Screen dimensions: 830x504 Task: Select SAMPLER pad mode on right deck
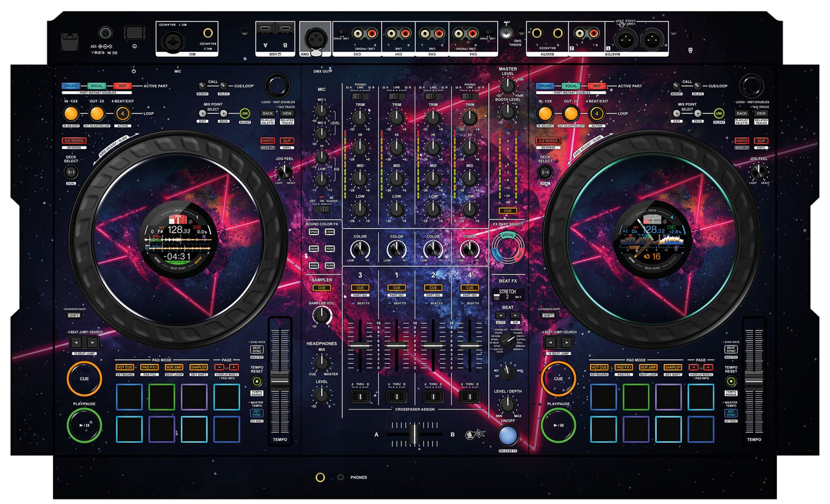click(672, 367)
